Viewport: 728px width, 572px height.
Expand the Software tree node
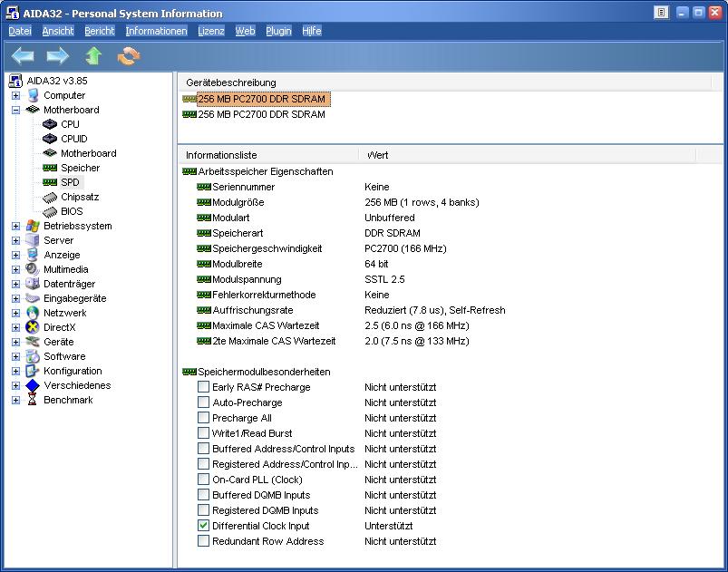(15, 356)
